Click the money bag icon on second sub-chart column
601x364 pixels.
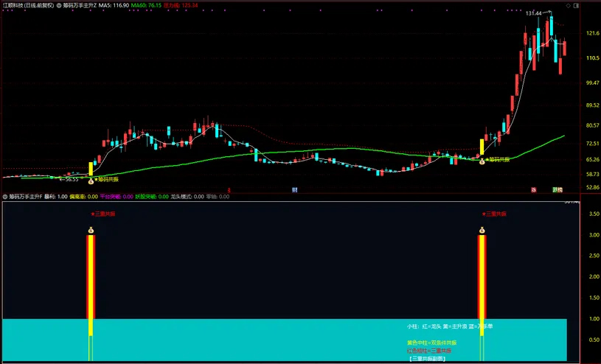tap(482, 230)
